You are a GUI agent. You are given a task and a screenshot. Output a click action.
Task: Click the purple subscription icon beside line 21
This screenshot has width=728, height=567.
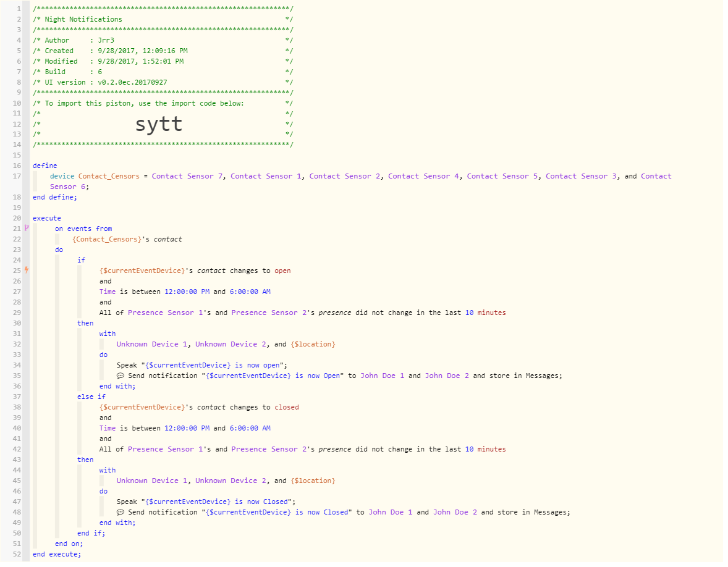pyautogui.click(x=27, y=229)
